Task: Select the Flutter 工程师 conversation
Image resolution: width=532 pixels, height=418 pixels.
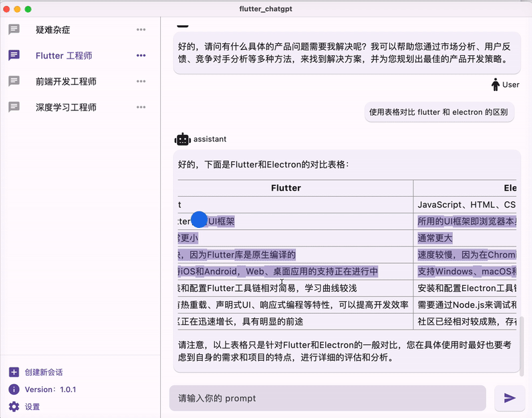Action: point(64,56)
